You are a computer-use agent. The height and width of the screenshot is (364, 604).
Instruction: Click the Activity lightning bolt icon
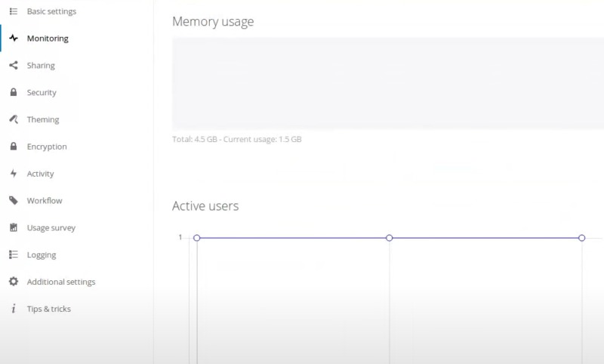tap(13, 174)
